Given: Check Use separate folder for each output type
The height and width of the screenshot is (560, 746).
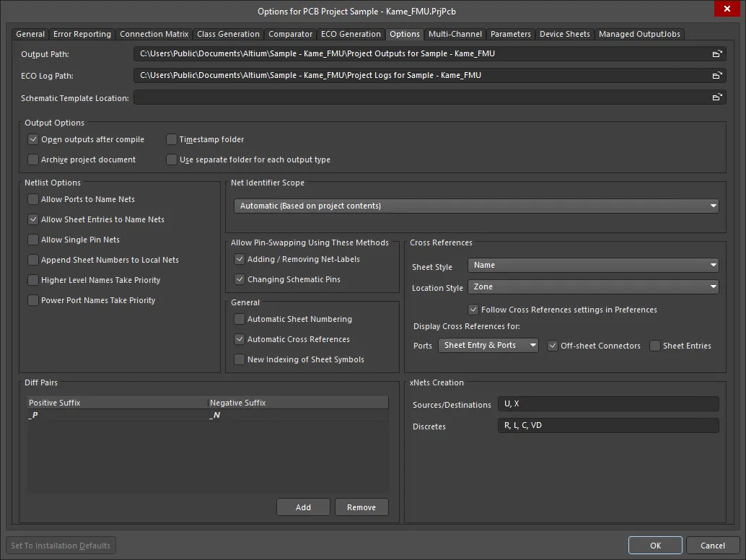Looking at the screenshot, I should (x=171, y=159).
